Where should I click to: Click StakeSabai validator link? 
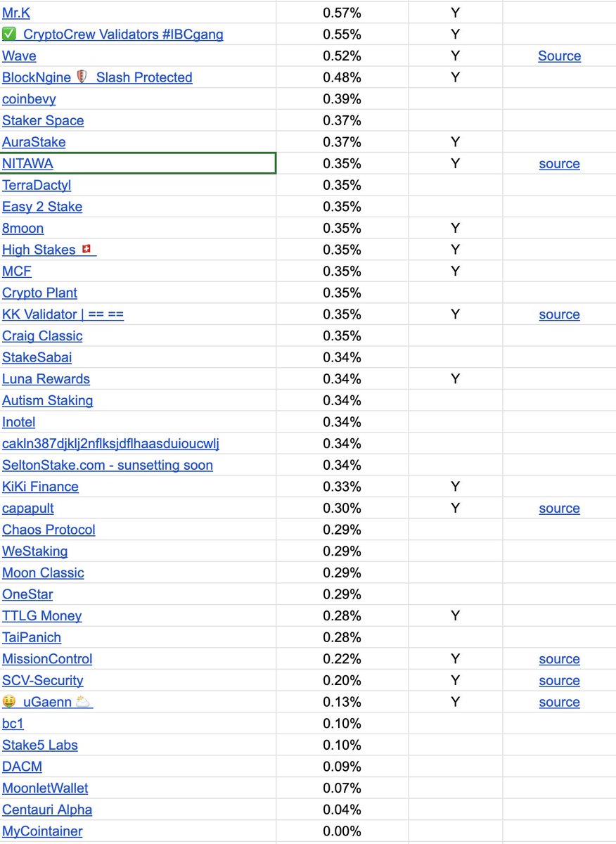(37, 357)
